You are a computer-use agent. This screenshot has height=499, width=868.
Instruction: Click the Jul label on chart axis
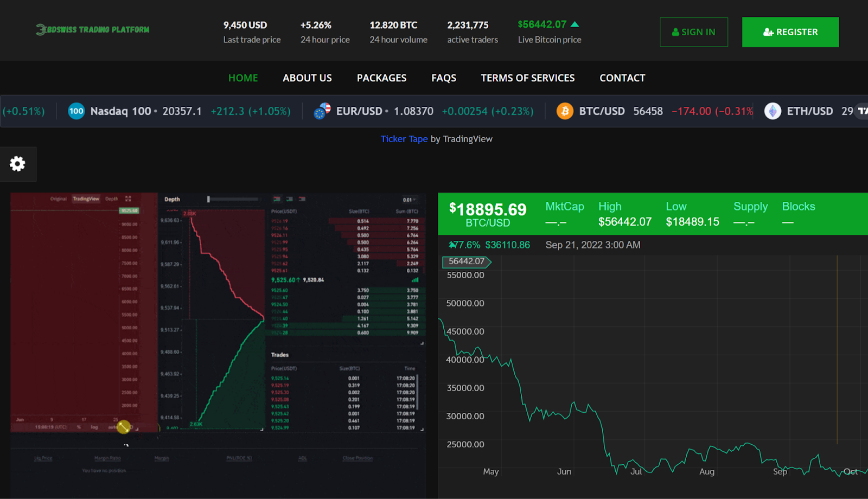coord(636,472)
